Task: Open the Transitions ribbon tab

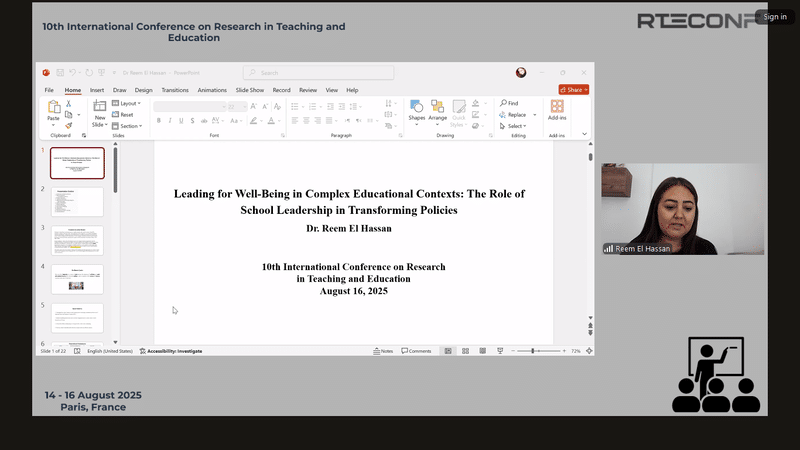Action: [x=175, y=90]
